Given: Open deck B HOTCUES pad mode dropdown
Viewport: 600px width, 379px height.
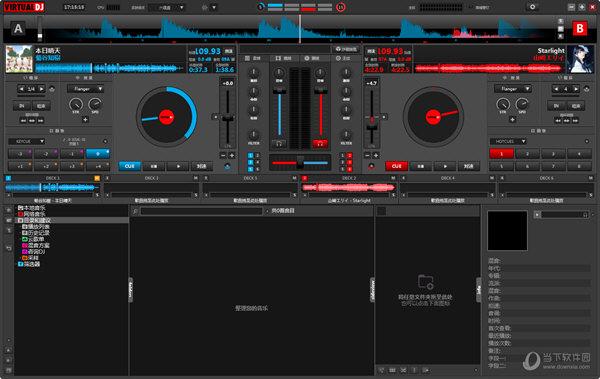Looking at the screenshot, I should pyautogui.click(x=508, y=141).
